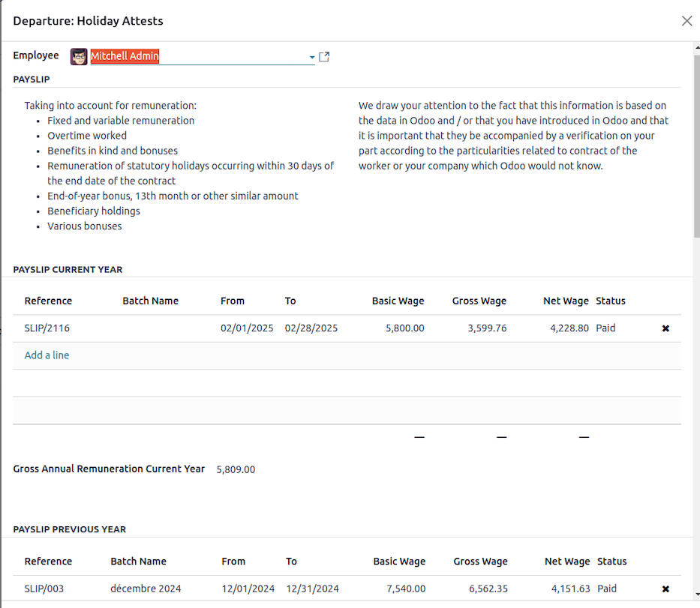700x608 pixels.
Task: Edit the Gross Annual Remuneration value 5,809.00
Action: click(236, 469)
